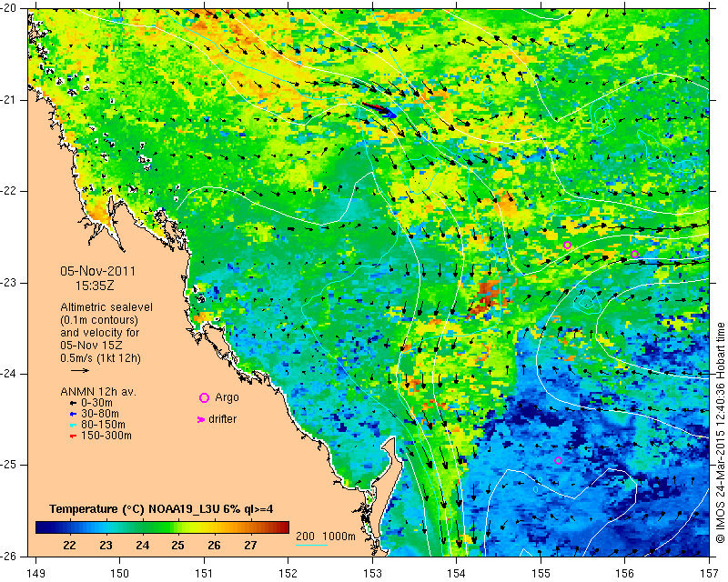
Task: Click the latitude axis label '-20'
Action: tap(7, 8)
